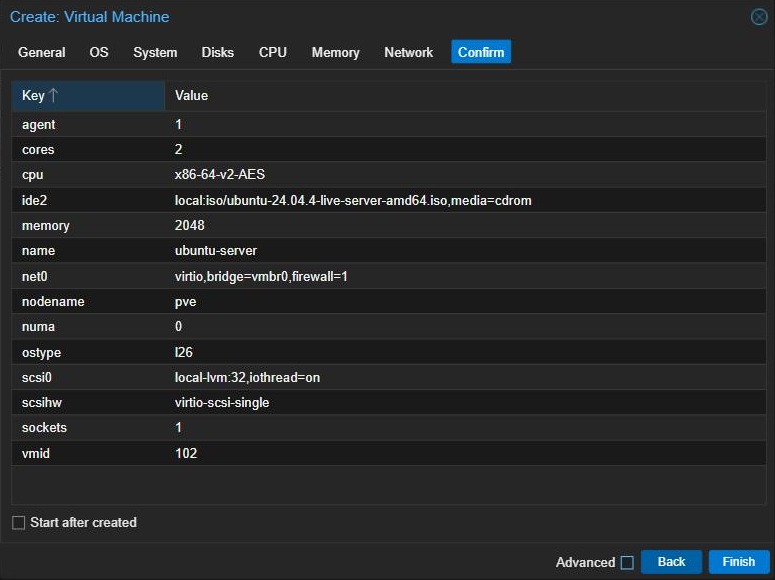Open the CPU tab
Screen dimensions: 775x580
pos(273,52)
